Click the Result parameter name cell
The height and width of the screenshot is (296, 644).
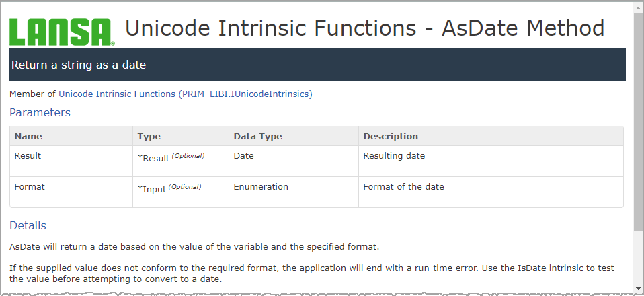(28, 155)
